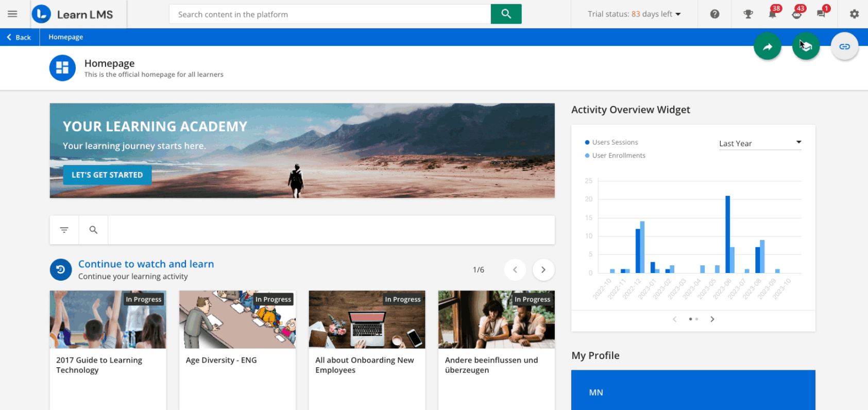
Task: Click the green search magnifier button
Action: pyautogui.click(x=506, y=14)
